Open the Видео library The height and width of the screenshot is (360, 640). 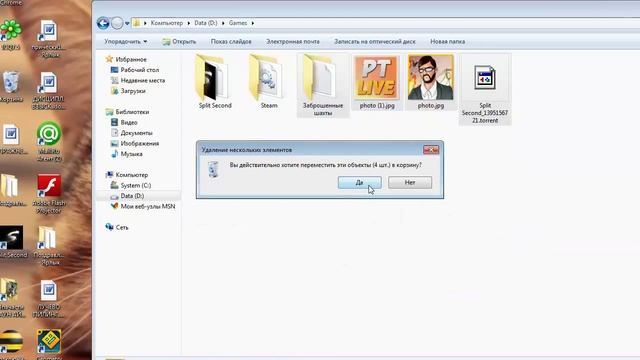point(124,122)
